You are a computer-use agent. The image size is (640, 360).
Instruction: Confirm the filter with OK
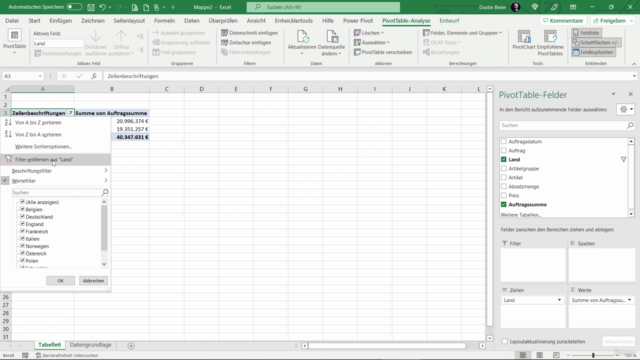coord(60,281)
